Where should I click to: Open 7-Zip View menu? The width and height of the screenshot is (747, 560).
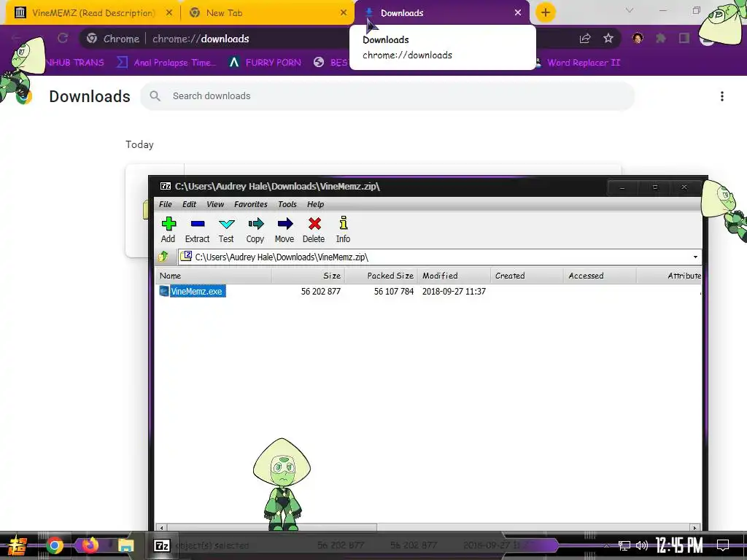[x=215, y=204]
